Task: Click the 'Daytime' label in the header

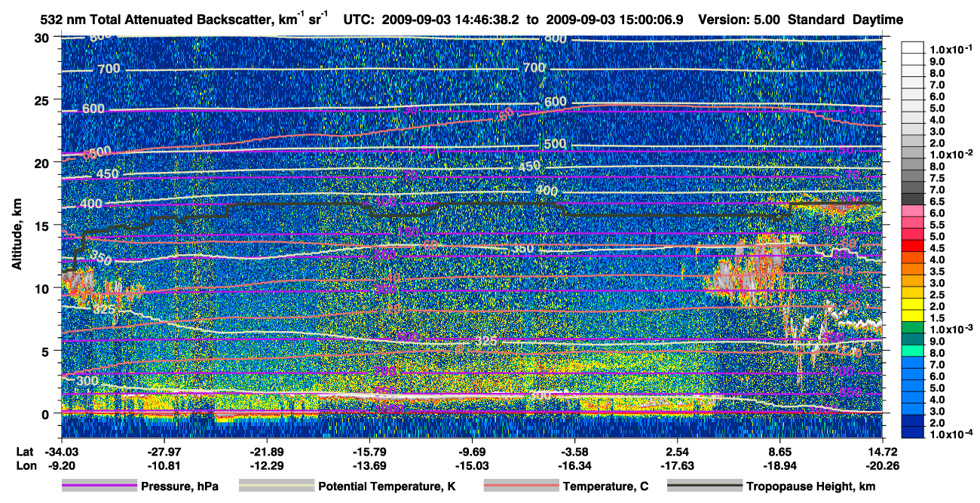Action: (877, 20)
